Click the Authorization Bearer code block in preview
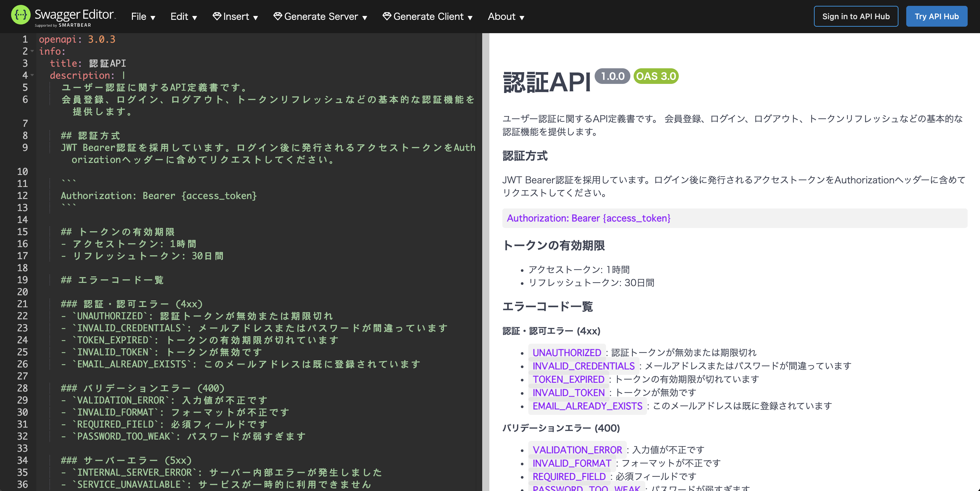 tap(588, 218)
